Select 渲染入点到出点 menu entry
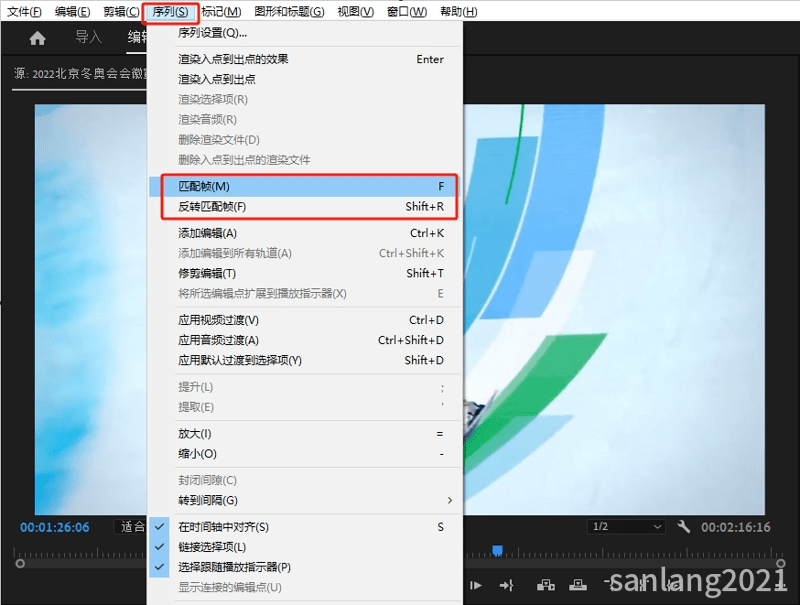Image resolution: width=800 pixels, height=605 pixels. 305,79
